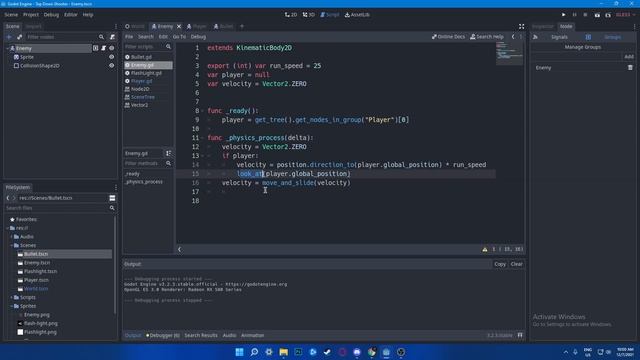Viewport: 640px width, 360px height.
Task: Pause the running scene
Action: coord(574,15)
